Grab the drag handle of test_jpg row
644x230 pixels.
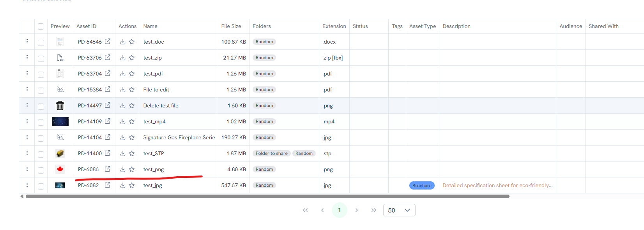27,185
